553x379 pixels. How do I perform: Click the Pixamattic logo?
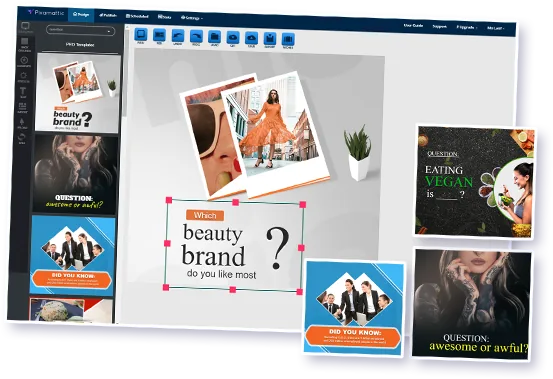(x=46, y=13)
